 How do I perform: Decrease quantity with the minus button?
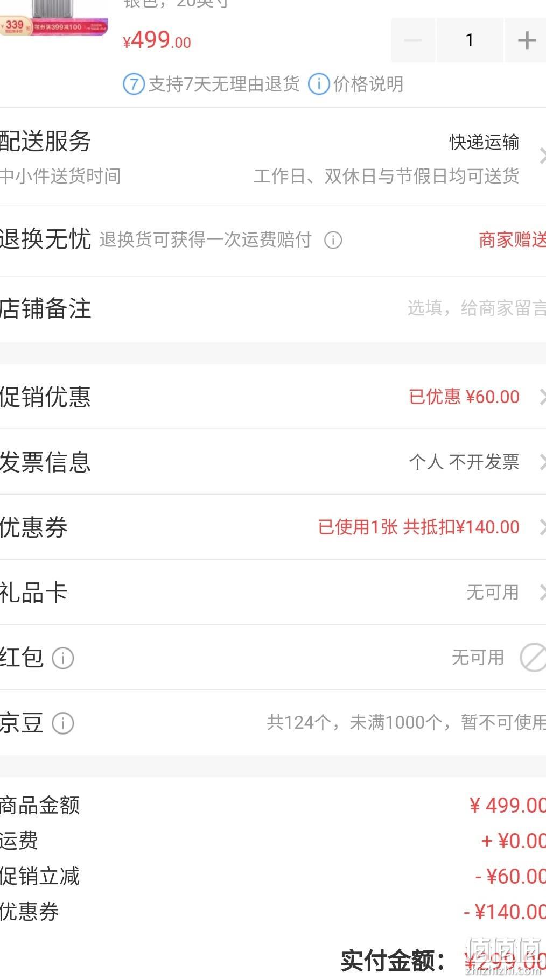[x=413, y=40]
